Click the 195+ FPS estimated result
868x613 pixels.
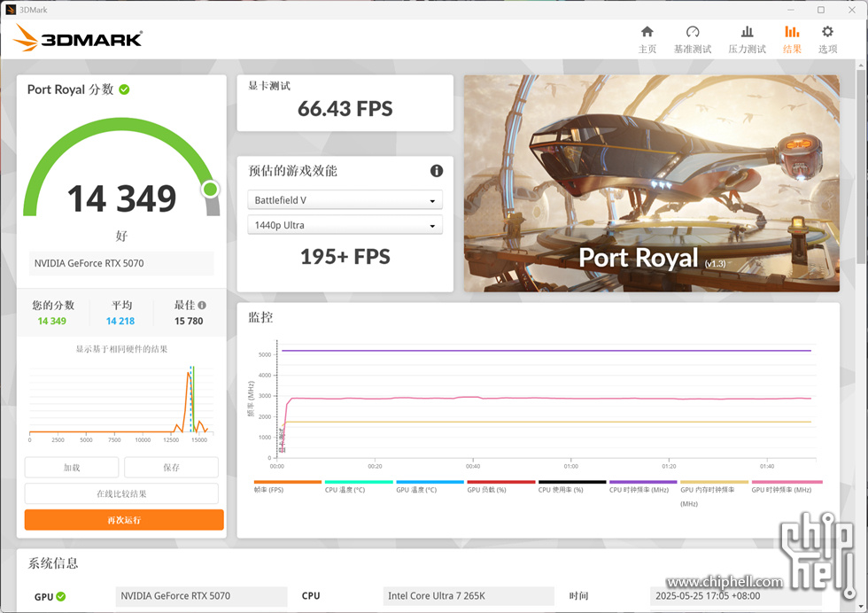(x=345, y=257)
